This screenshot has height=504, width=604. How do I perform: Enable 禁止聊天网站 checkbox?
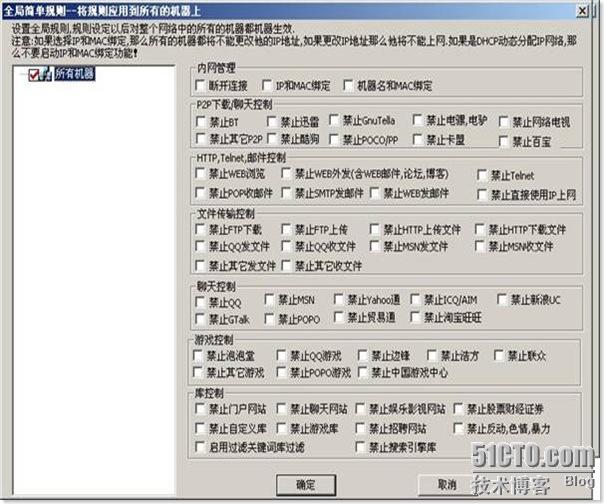[282, 408]
